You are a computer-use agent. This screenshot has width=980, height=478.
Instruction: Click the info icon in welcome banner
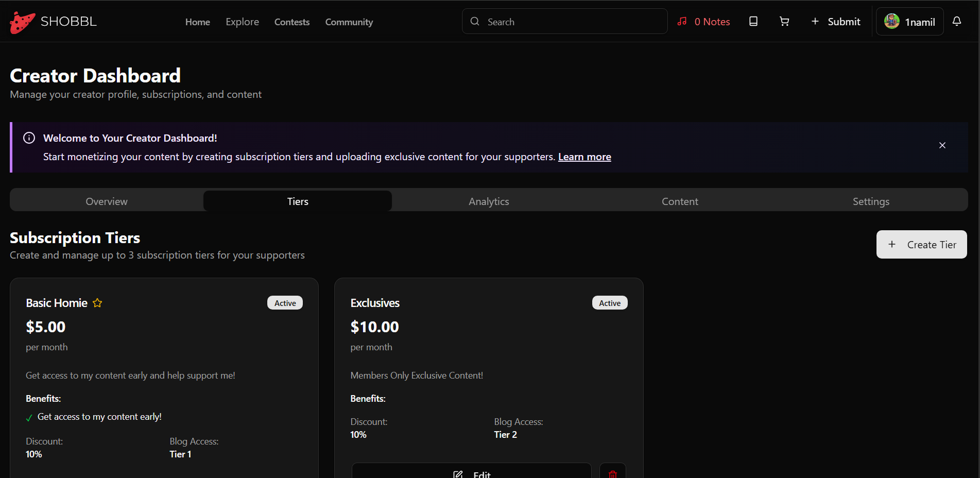[x=29, y=138]
